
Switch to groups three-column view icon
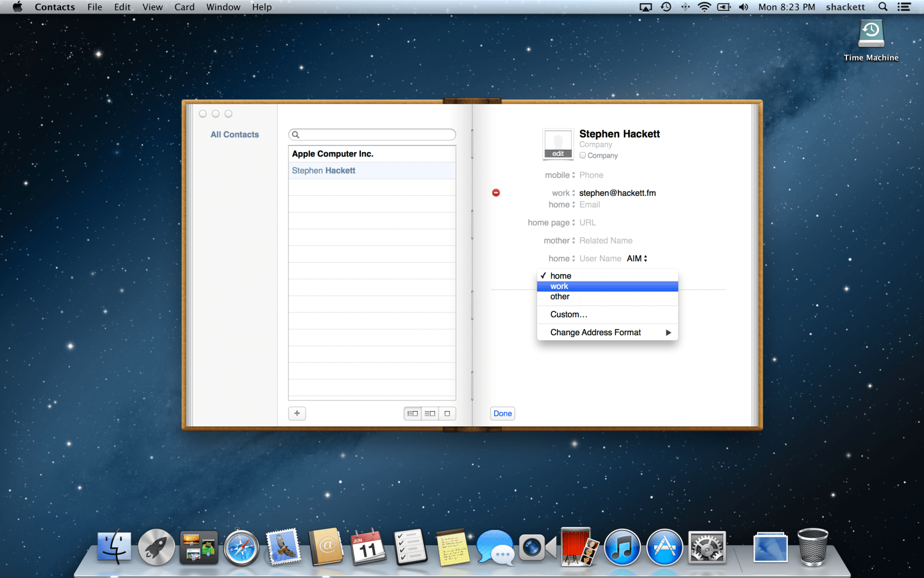tap(412, 413)
